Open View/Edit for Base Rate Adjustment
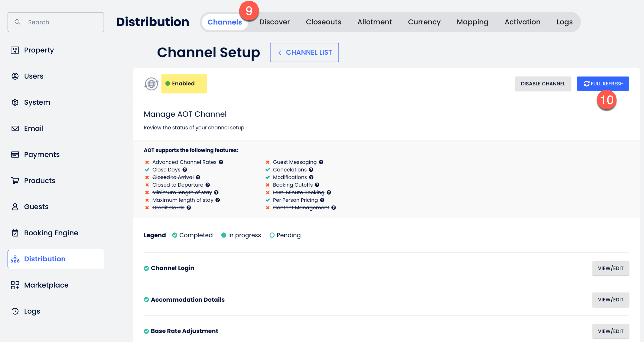Image resolution: width=644 pixels, height=342 pixels. (x=610, y=331)
